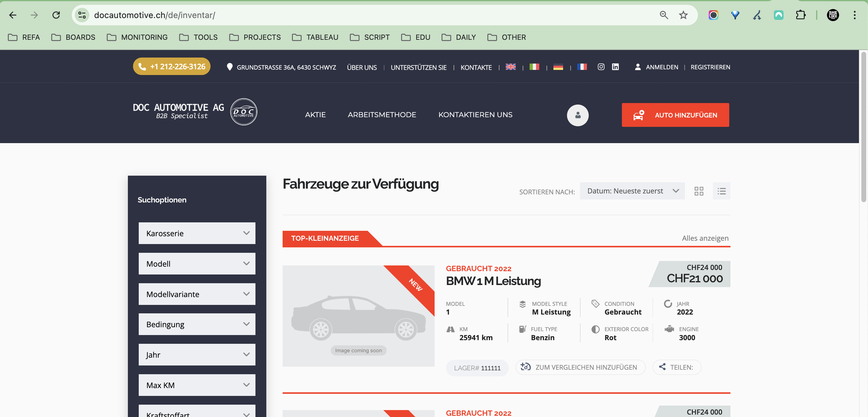This screenshot has height=417, width=868.
Task: Click REGISTRIEREN to sign up
Action: [710, 67]
